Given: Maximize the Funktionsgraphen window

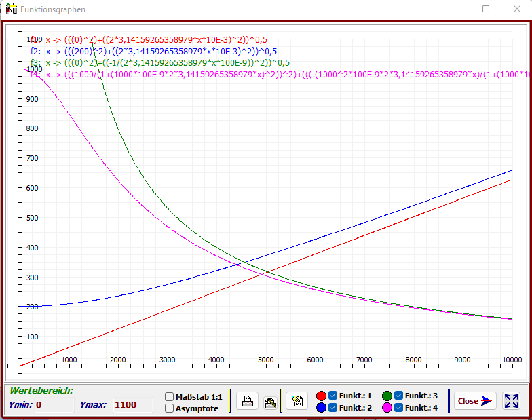Looking at the screenshot, I should (486, 9).
